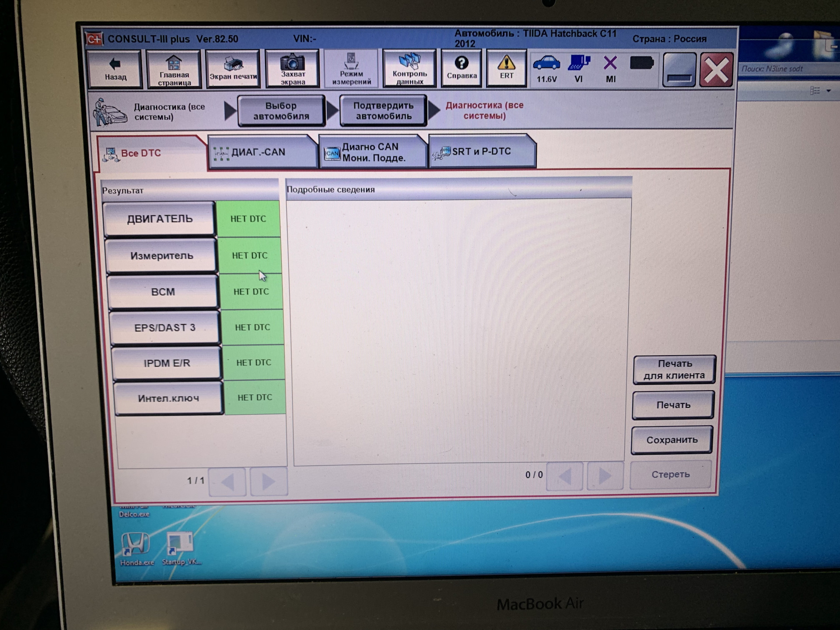Image resolution: width=840 pixels, height=630 pixels.
Task: Click the MI status X icon
Action: point(610,69)
